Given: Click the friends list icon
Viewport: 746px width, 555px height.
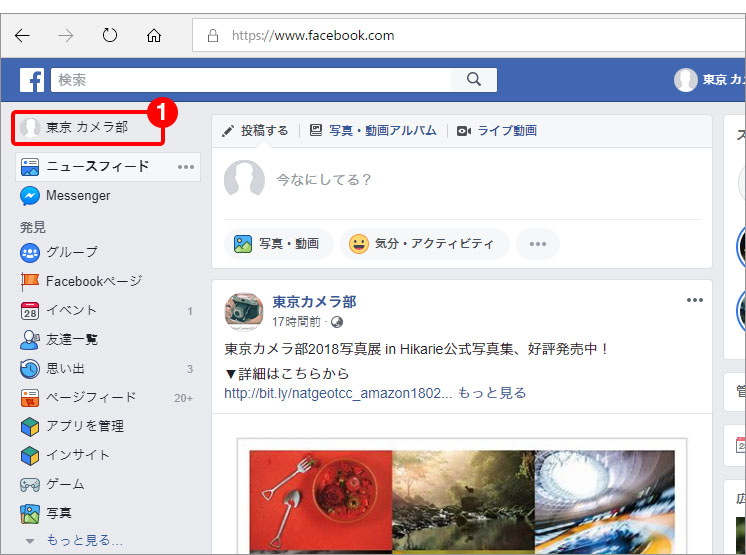Looking at the screenshot, I should tap(29, 340).
